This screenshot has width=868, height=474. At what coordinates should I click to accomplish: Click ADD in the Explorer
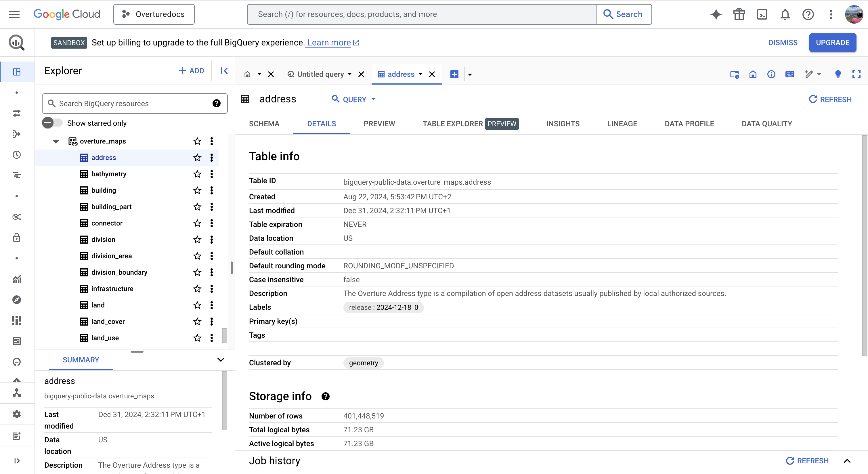click(191, 71)
